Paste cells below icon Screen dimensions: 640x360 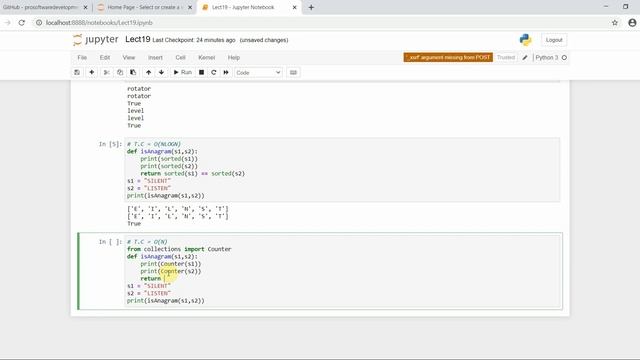tap(133, 72)
